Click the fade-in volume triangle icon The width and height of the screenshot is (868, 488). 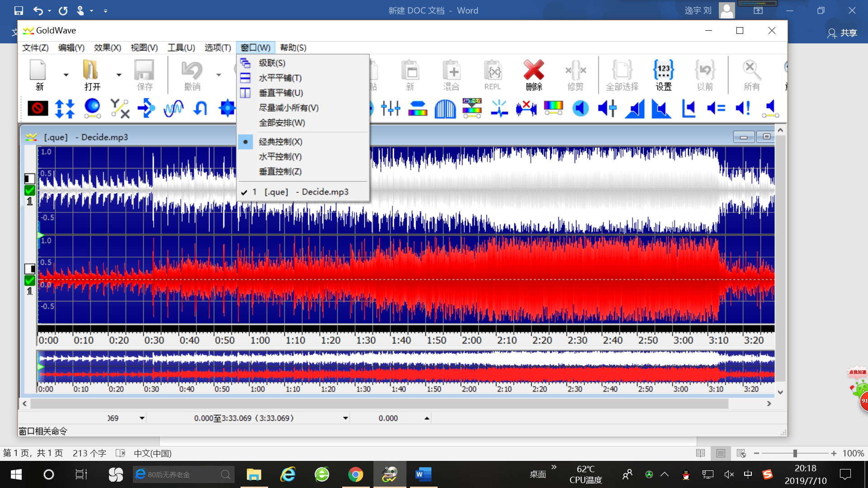point(634,108)
